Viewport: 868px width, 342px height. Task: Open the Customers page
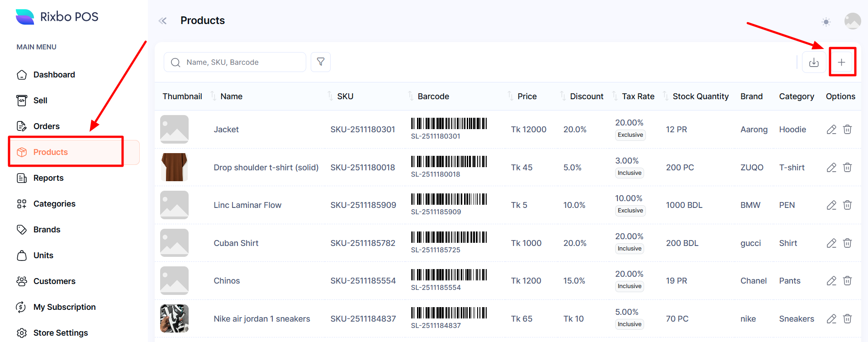click(54, 281)
